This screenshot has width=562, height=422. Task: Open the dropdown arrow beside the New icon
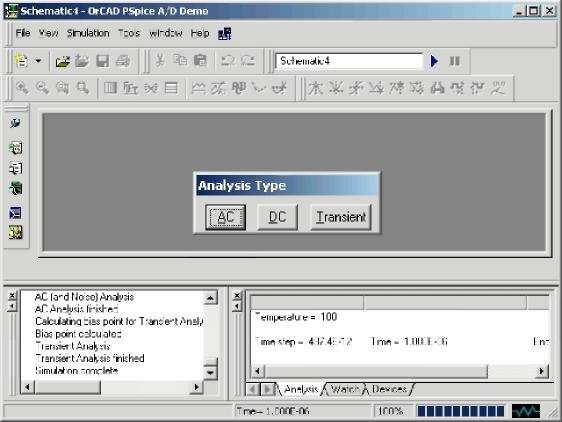coord(38,61)
